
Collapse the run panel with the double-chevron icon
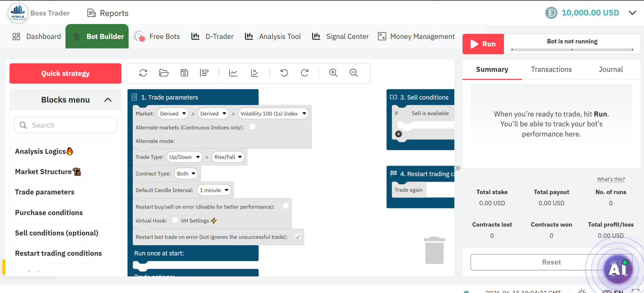[458, 168]
